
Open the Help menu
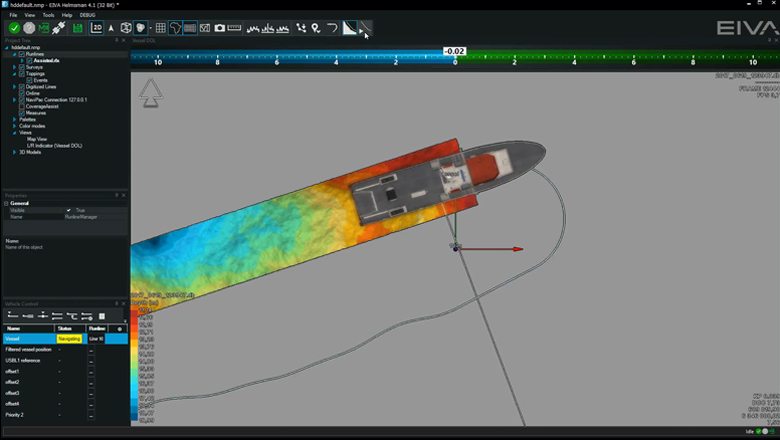point(67,15)
